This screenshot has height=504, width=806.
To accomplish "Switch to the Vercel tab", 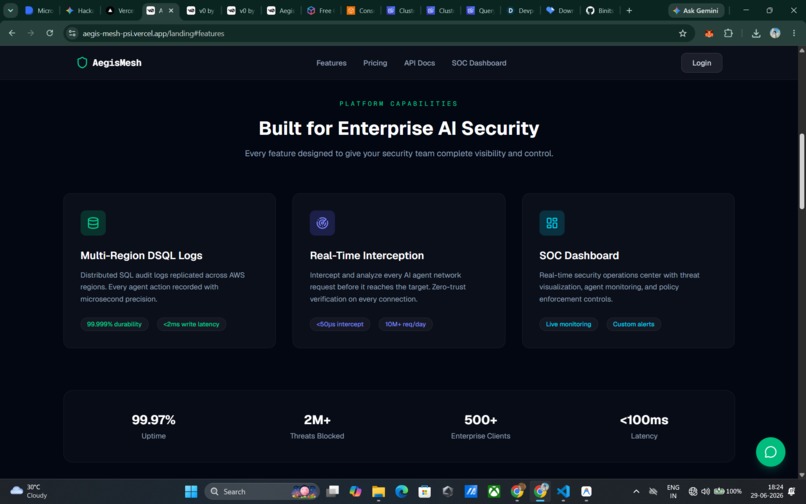I will [x=119, y=10].
